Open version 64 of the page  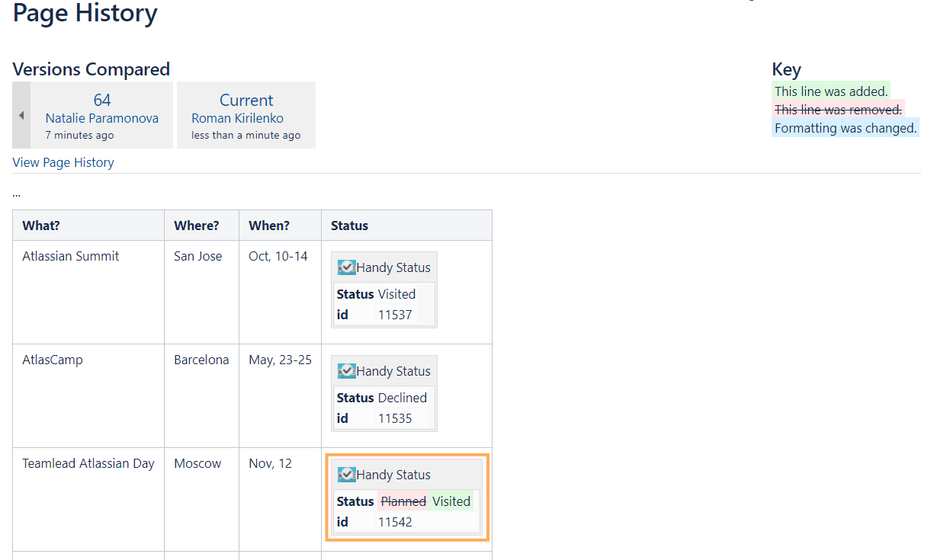point(102,100)
